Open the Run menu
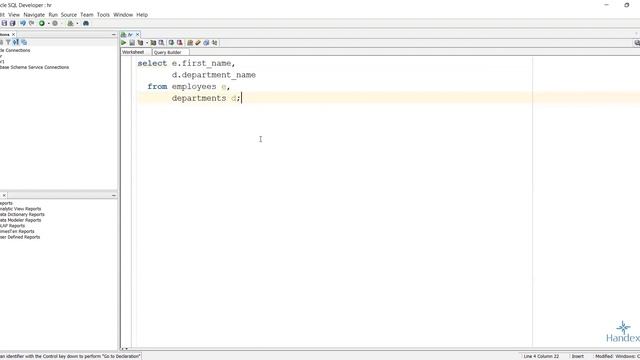The height and width of the screenshot is (360, 640). click(x=53, y=15)
